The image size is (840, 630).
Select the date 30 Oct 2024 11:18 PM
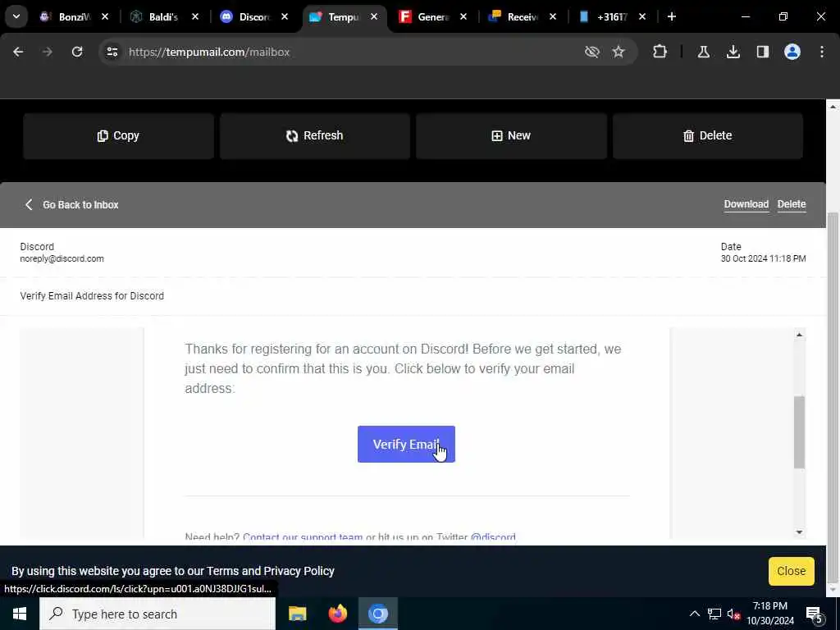pyautogui.click(x=764, y=258)
